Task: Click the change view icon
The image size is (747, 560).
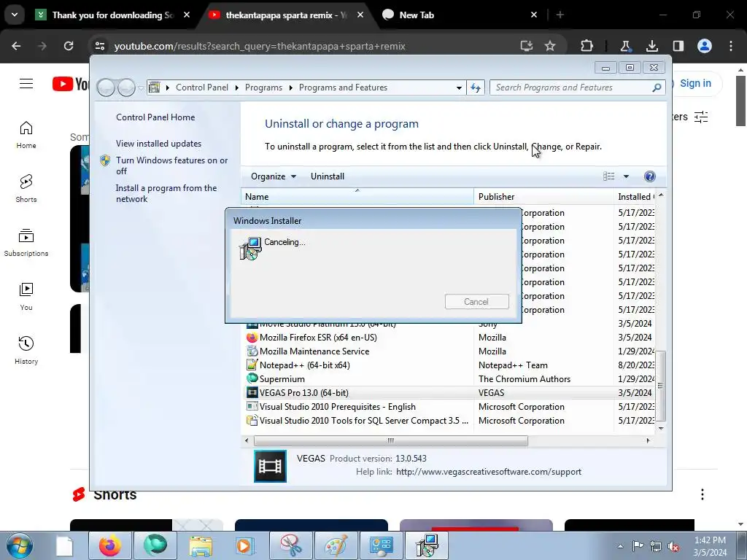Action: click(x=608, y=176)
